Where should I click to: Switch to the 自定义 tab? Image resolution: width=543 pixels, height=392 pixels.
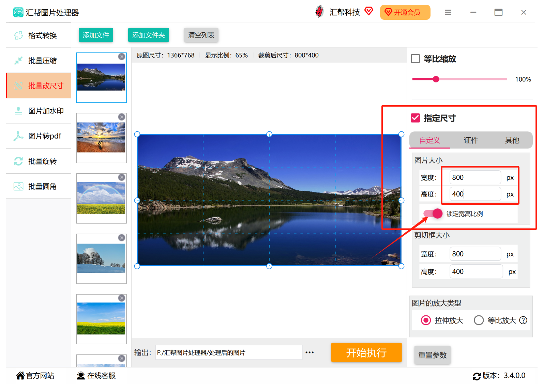coord(429,140)
